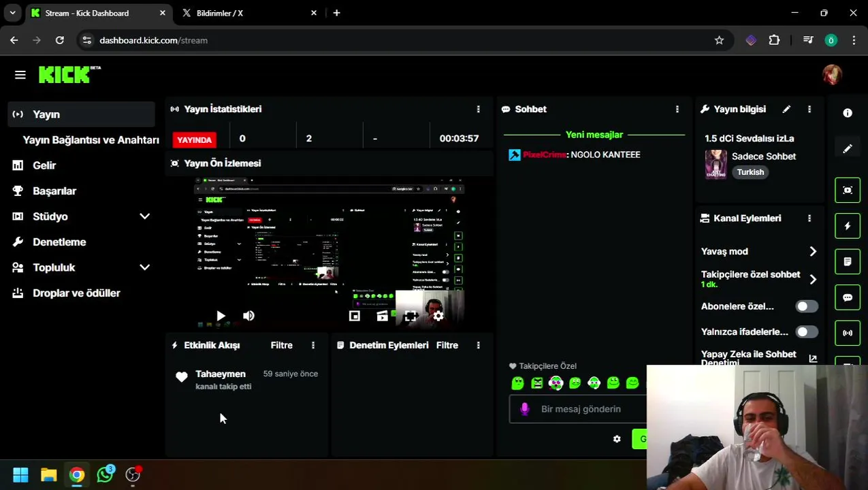This screenshot has height=490, width=868.
Task: Enter fullscreen on stream preview
Action: (x=410, y=316)
